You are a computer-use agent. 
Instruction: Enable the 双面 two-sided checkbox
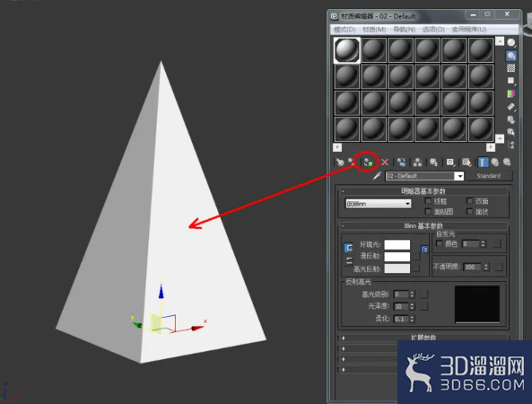(469, 201)
